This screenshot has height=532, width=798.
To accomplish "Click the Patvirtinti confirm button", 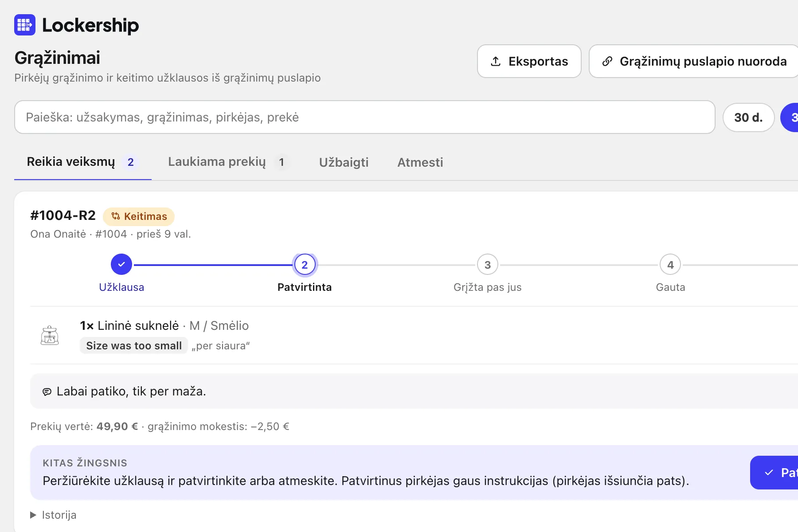I will point(774,473).
